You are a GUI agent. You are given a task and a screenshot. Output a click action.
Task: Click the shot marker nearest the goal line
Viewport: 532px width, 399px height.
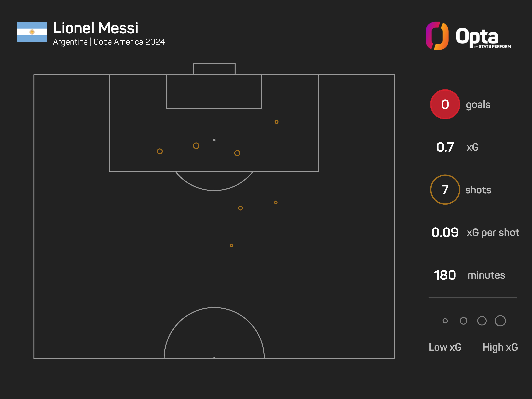click(277, 122)
